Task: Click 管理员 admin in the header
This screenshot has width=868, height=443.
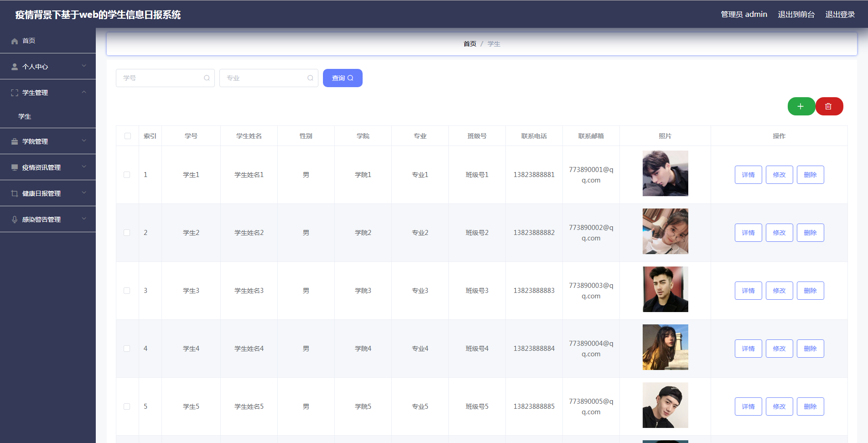Action: pyautogui.click(x=744, y=15)
